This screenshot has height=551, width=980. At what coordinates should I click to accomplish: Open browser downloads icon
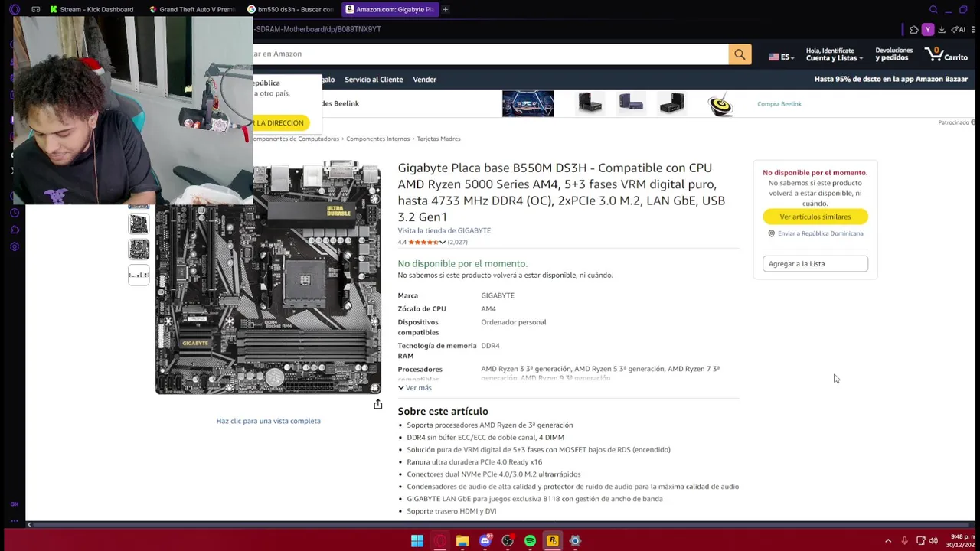pos(942,30)
